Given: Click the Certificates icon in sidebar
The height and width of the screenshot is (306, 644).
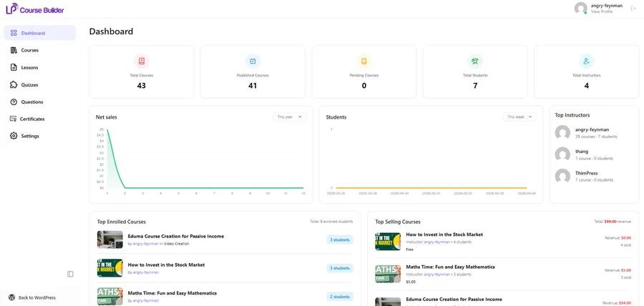Looking at the screenshot, I should 13,119.
